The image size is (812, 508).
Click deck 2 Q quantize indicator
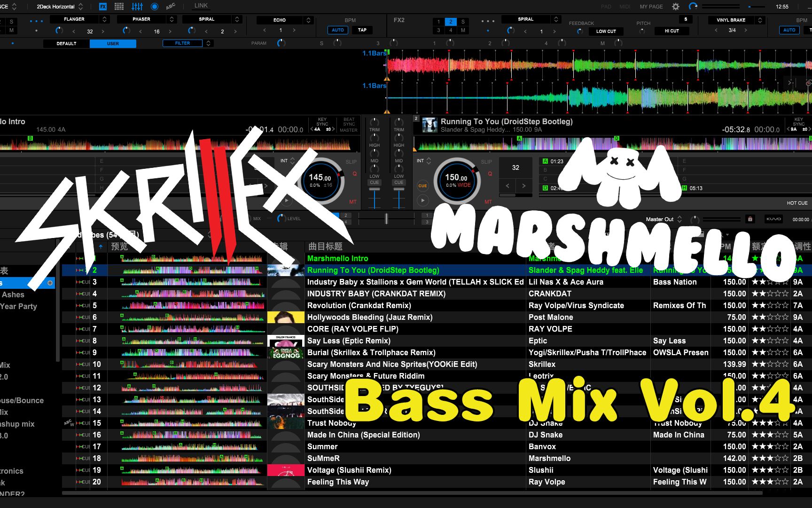click(x=490, y=174)
